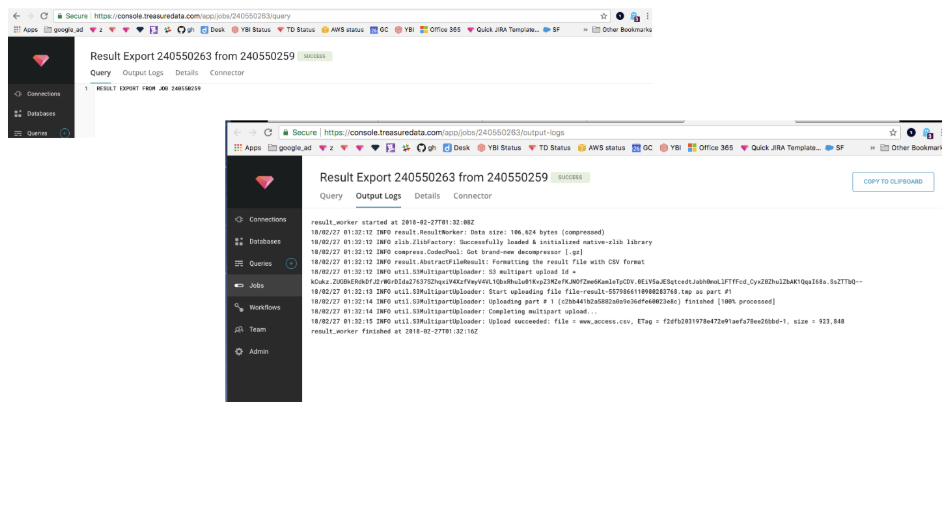Open Connector tab in the output-logs window
This screenshot has width=950, height=515.
[x=472, y=196]
